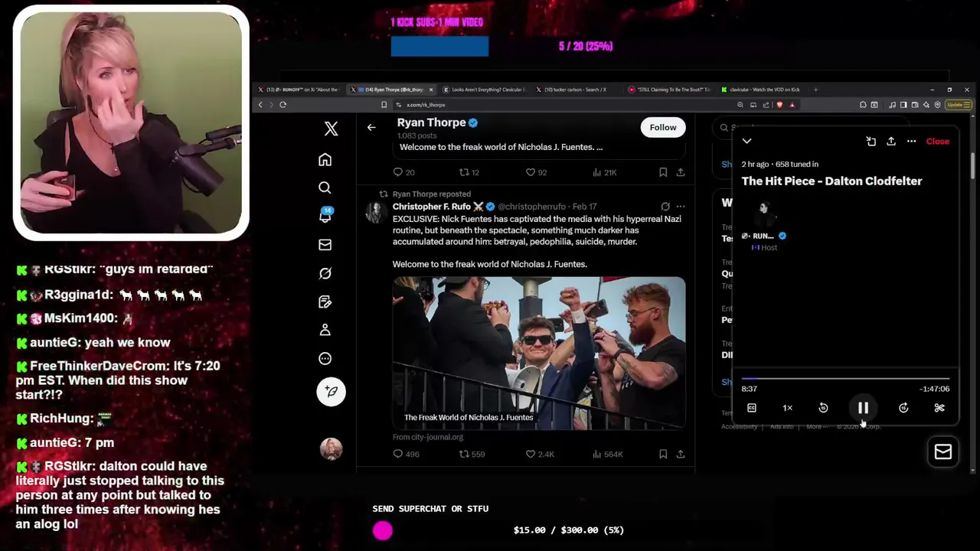Repost the upper post with 12 reposts

[469, 172]
